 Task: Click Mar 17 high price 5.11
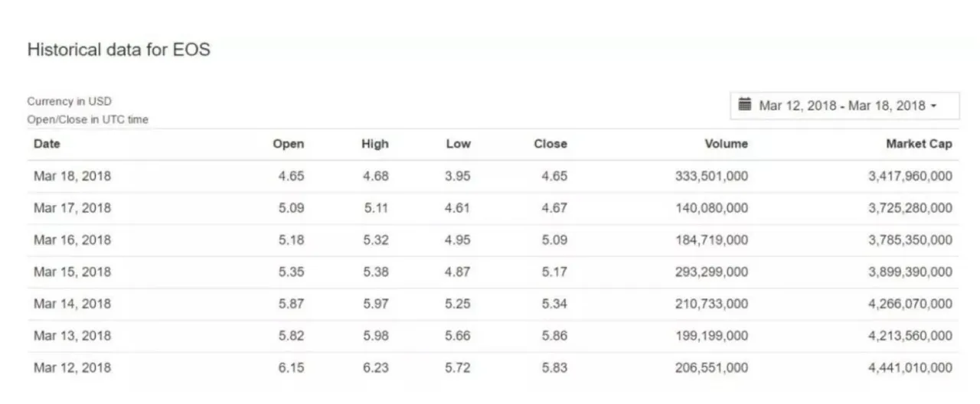(376, 208)
